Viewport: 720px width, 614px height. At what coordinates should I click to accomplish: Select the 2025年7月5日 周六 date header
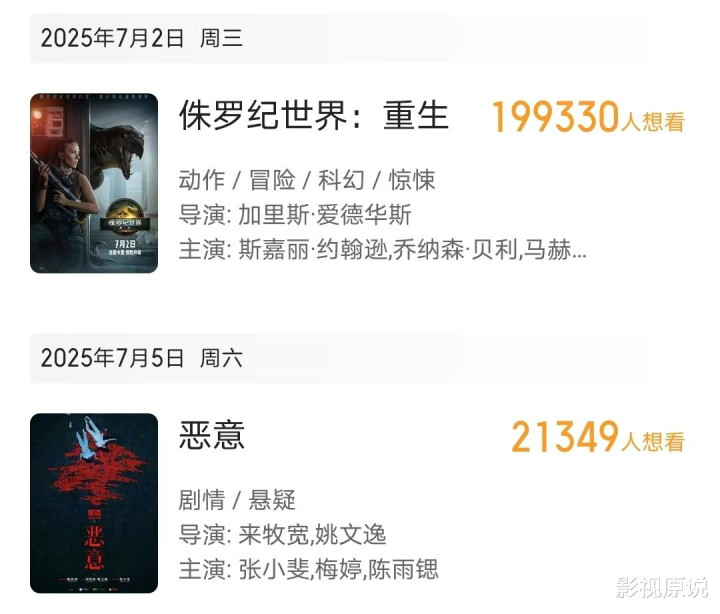141,358
